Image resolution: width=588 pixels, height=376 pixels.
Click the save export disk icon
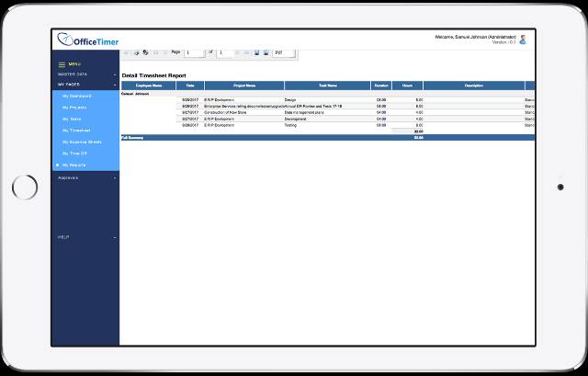pyautogui.click(x=256, y=52)
